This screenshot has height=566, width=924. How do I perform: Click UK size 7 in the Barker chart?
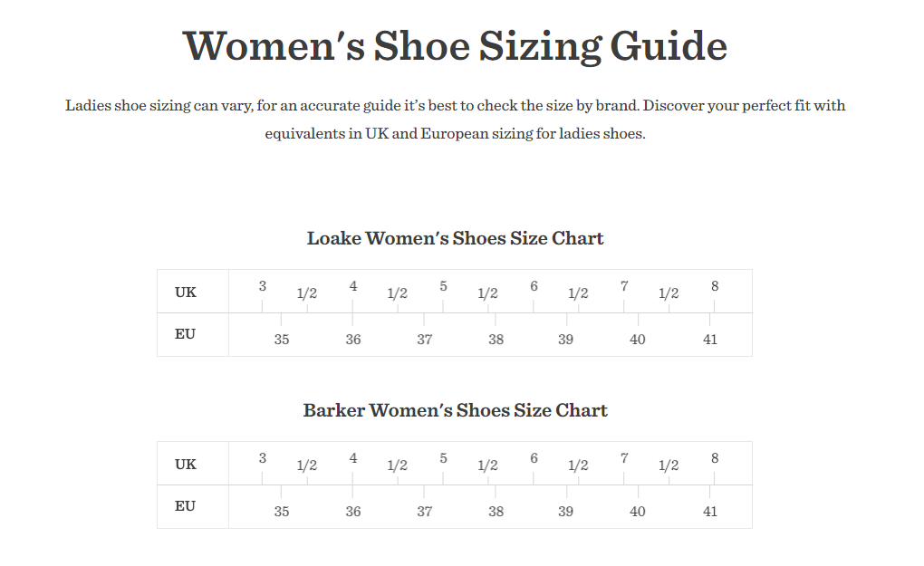[624, 458]
